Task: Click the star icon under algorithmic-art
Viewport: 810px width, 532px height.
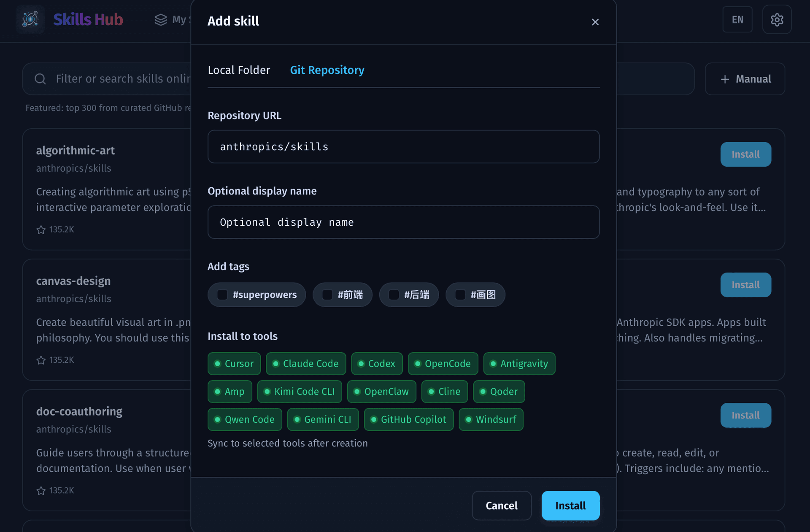Action: point(41,230)
